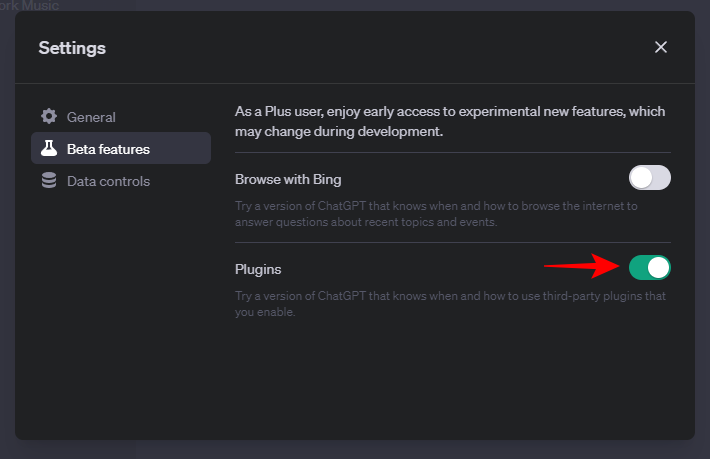
Task: Click the Plugins description text
Action: point(450,304)
